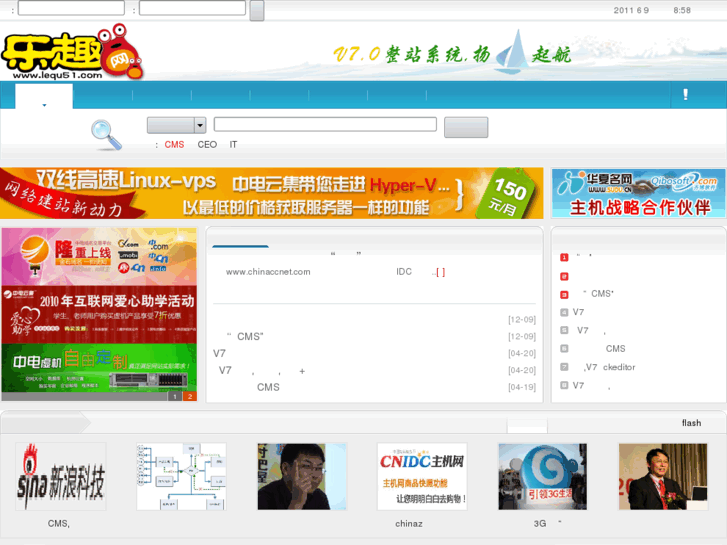Screen dimensions: 727x545
Task: Click the red rank 1 icon in right list
Action: (564, 257)
